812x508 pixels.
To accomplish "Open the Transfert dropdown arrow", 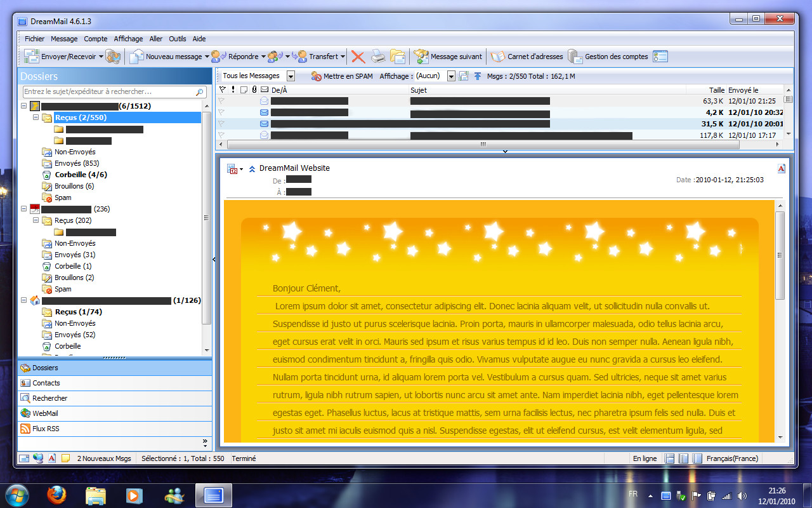I will pos(343,57).
